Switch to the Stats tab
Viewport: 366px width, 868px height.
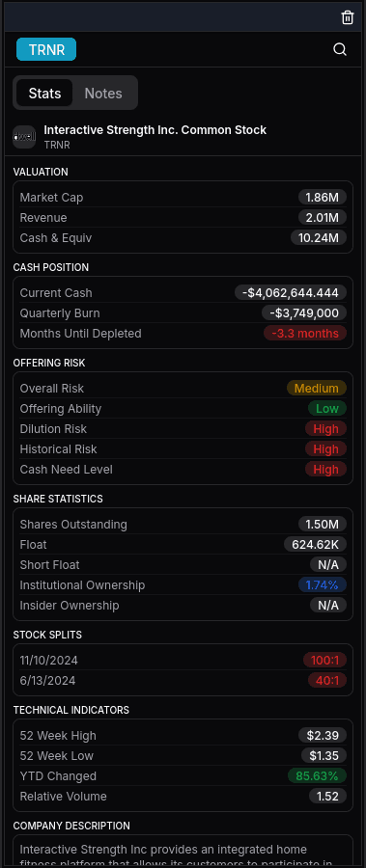44,93
